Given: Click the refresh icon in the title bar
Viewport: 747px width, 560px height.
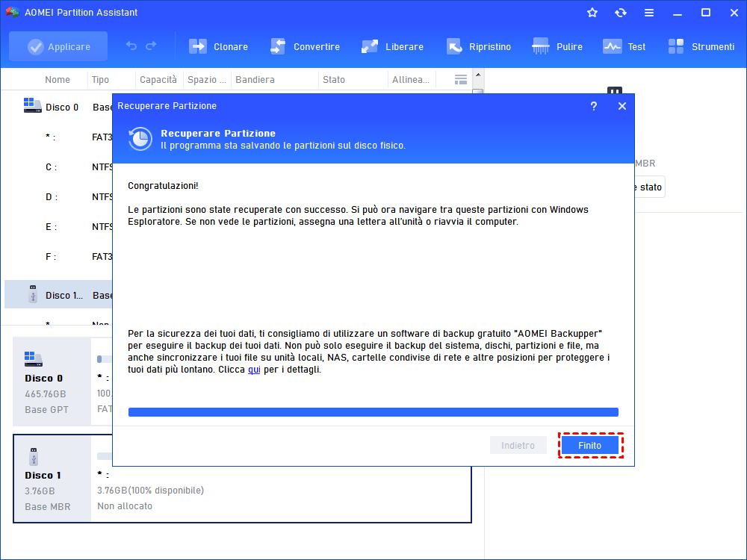Looking at the screenshot, I should pyautogui.click(x=620, y=13).
